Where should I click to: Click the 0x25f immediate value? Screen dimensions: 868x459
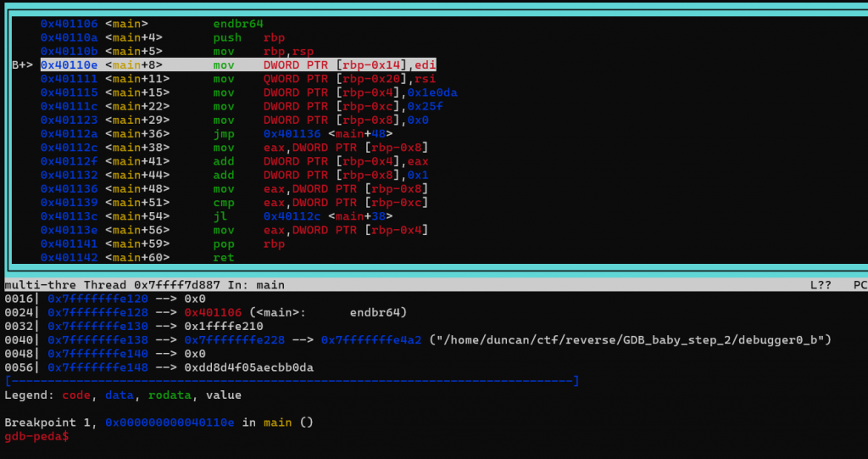click(x=426, y=106)
